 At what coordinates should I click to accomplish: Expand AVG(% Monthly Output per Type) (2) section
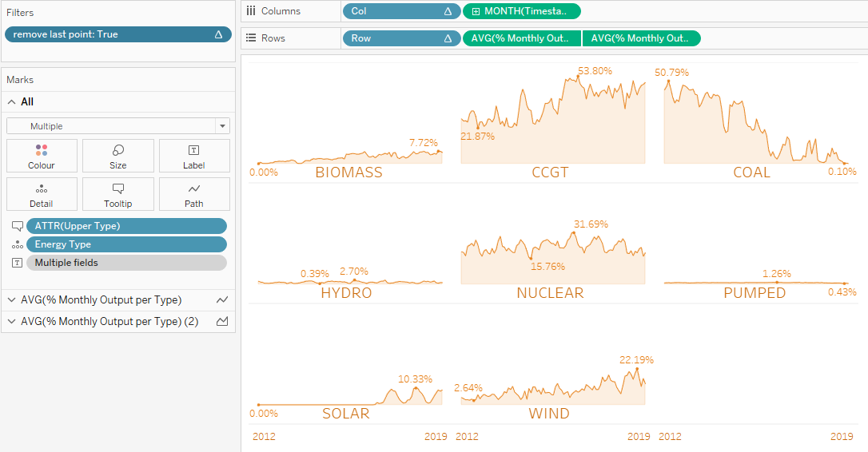pyautogui.click(x=12, y=322)
